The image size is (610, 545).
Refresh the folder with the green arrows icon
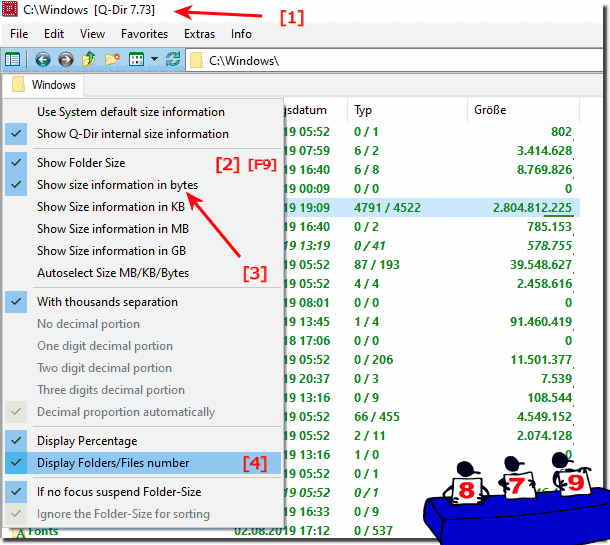click(x=173, y=60)
